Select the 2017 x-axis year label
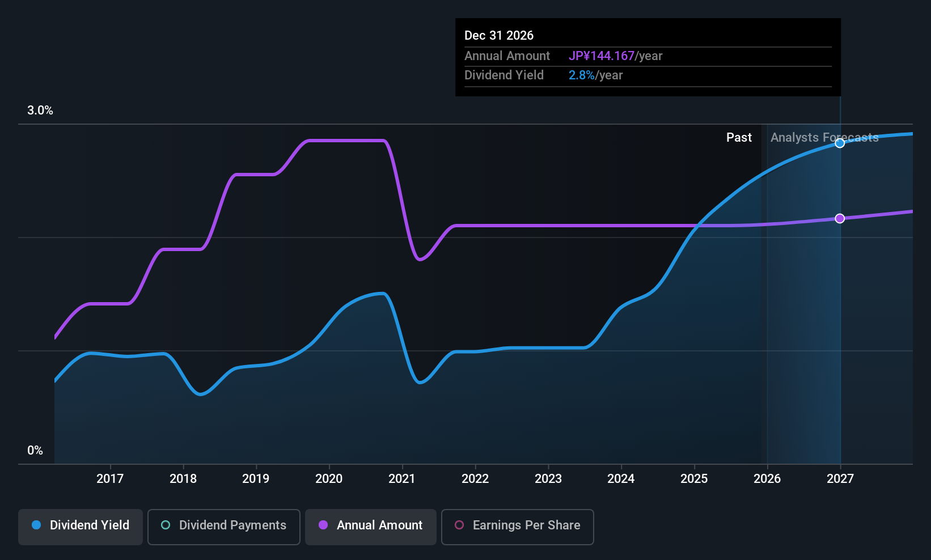Image resolution: width=931 pixels, height=560 pixels. [x=110, y=479]
